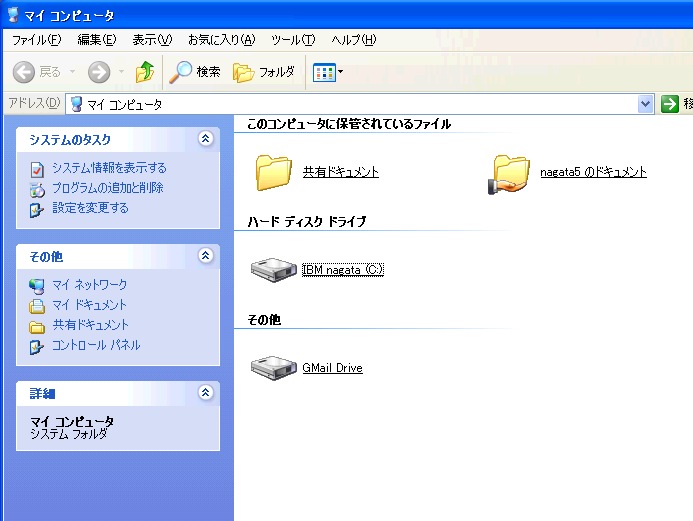This screenshot has width=693, height=521.
Task: Open the 検索 search tool
Action: (x=195, y=72)
